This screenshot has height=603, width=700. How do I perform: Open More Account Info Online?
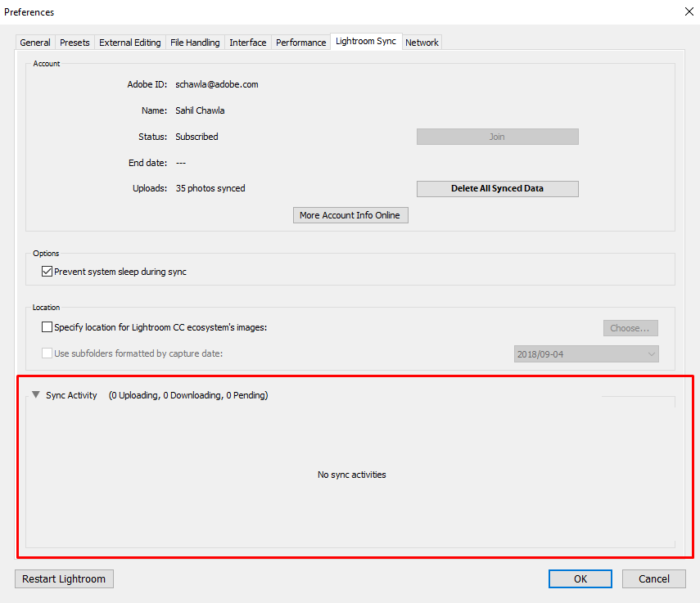coord(350,215)
